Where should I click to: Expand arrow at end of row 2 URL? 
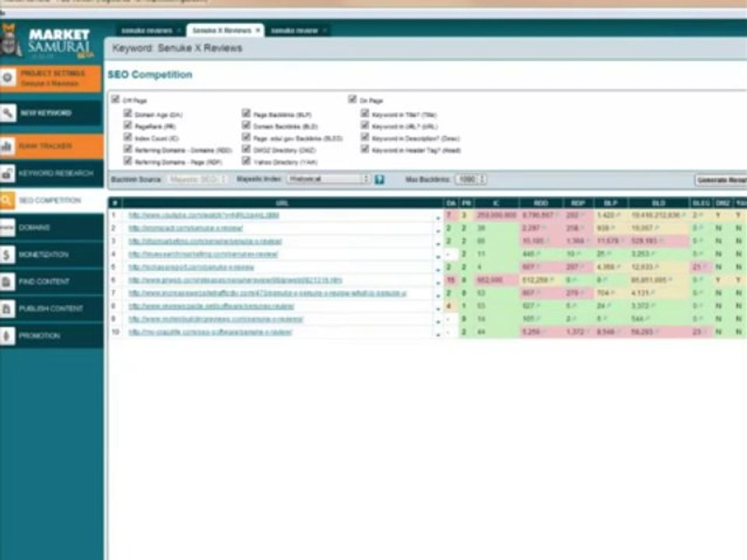click(438, 230)
